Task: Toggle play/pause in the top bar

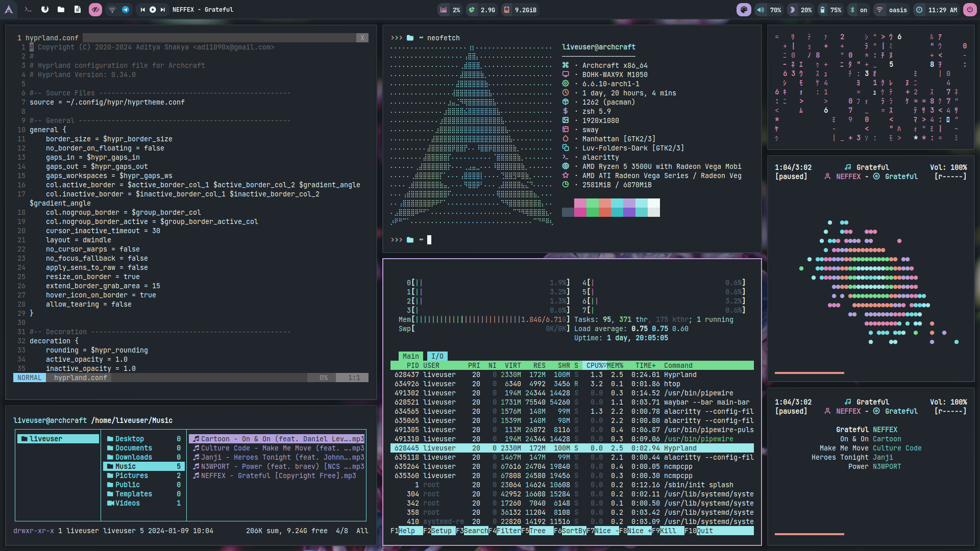Action: pyautogui.click(x=153, y=10)
